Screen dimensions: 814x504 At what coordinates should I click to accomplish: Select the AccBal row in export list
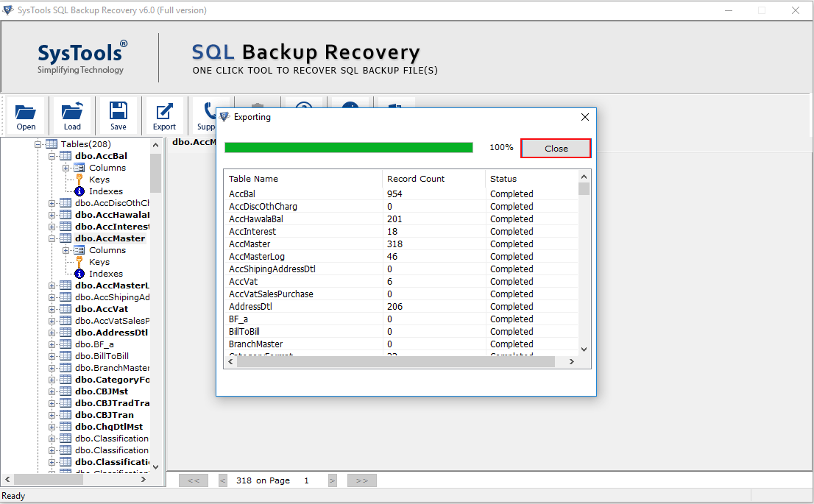pyautogui.click(x=401, y=194)
